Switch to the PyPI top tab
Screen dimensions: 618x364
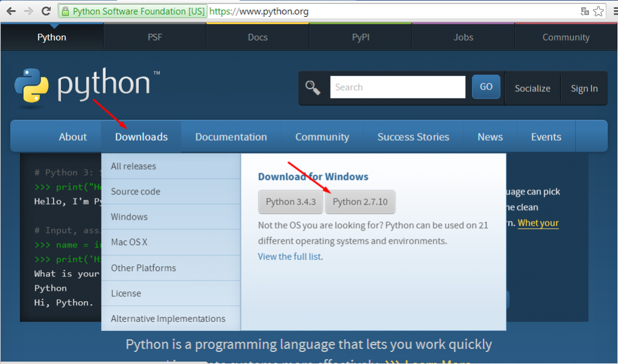(x=361, y=37)
